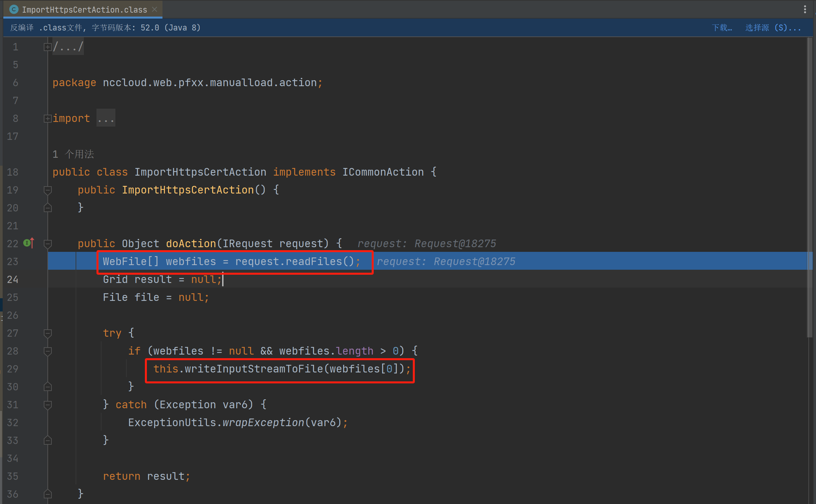Collapse the doAction method fold marker
Image resolution: width=816 pixels, height=504 pixels.
tap(47, 244)
